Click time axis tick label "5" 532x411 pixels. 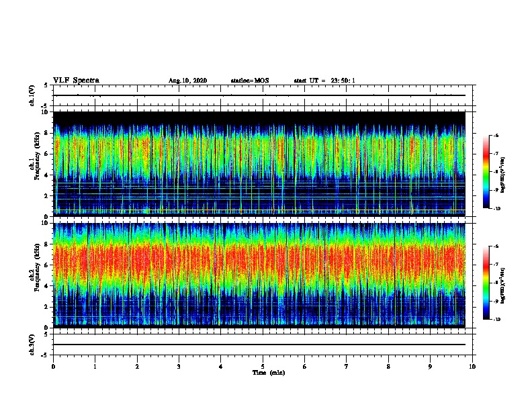263,367
